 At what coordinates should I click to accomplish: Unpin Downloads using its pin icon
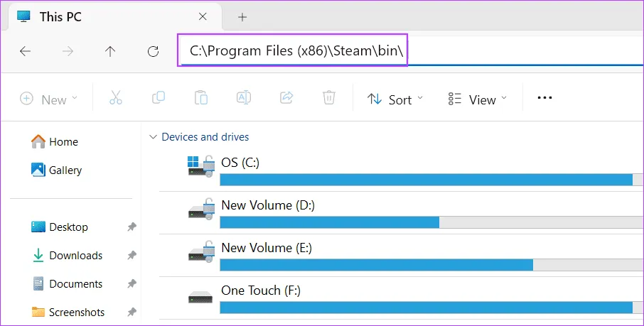[132, 256]
